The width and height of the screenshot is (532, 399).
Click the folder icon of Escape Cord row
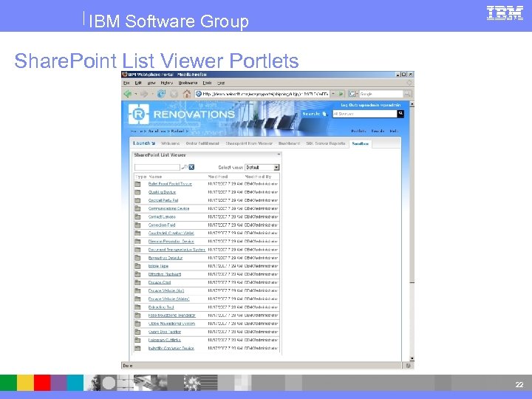click(x=137, y=282)
